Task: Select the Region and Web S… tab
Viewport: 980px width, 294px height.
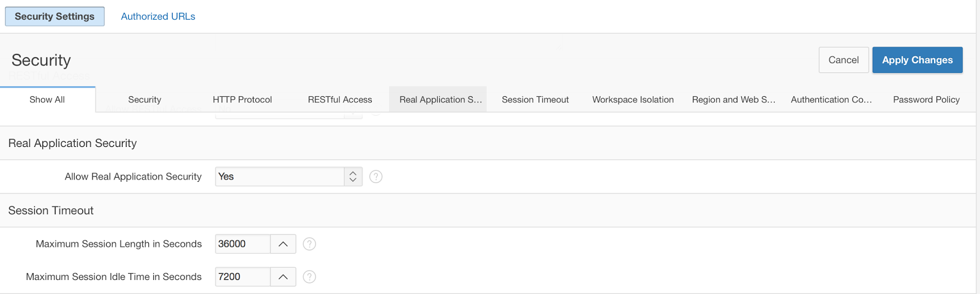Action: pos(734,99)
